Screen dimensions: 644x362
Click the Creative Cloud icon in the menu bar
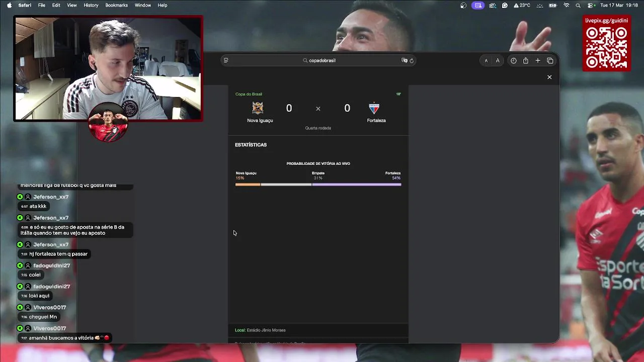pyautogui.click(x=493, y=5)
